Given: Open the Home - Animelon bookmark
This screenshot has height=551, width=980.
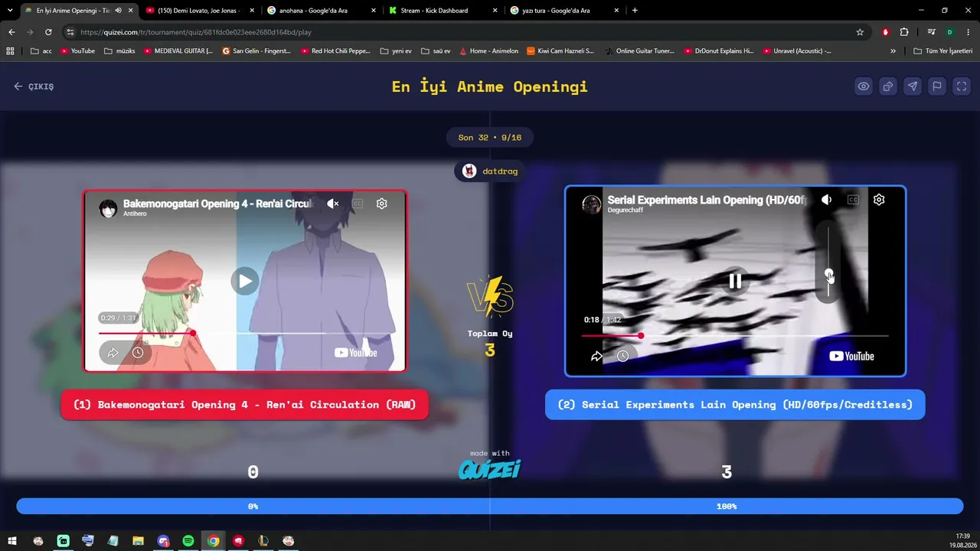Looking at the screenshot, I should 488,51.
